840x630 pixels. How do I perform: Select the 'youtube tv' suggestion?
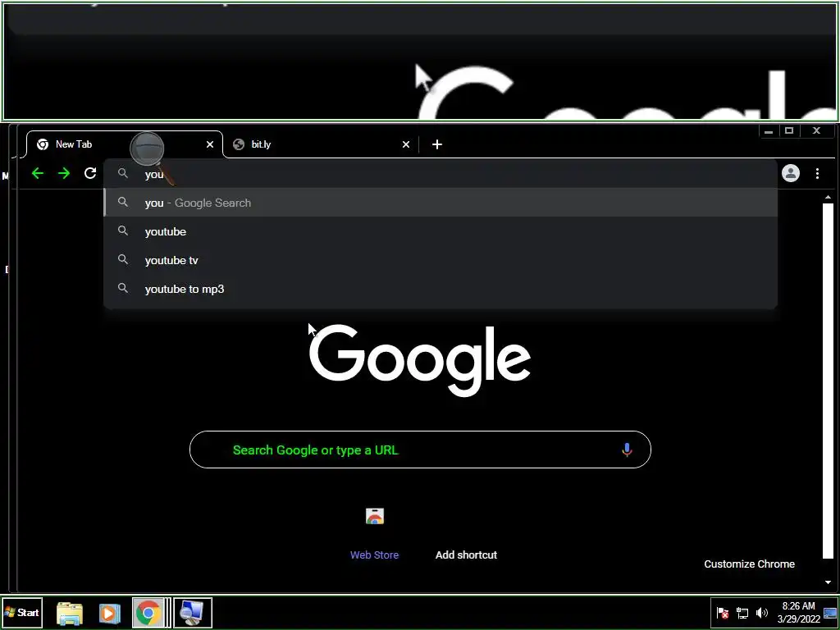pyautogui.click(x=441, y=260)
